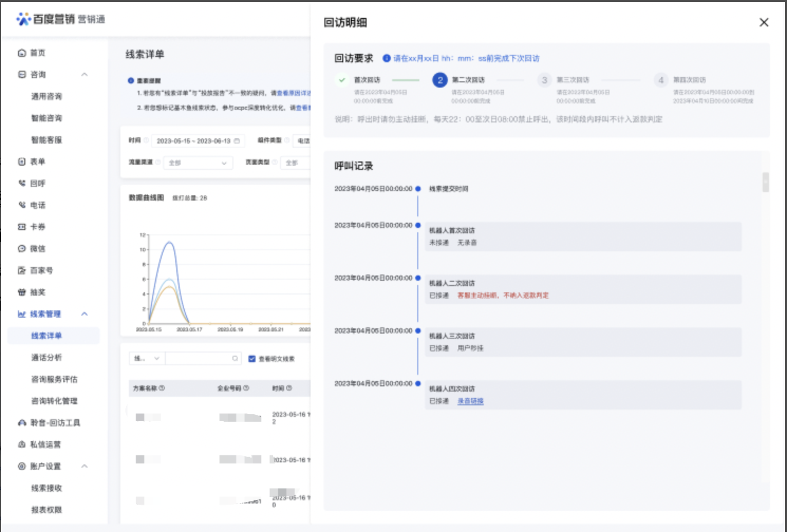The image size is (787, 532).
Task: Go to 通话分析 in the sidebar
Action: [x=46, y=357]
